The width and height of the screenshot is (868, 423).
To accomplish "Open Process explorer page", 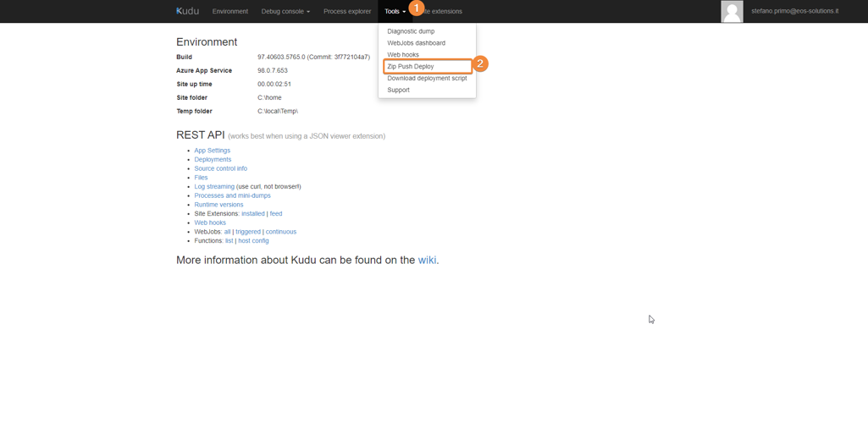I will (x=347, y=12).
